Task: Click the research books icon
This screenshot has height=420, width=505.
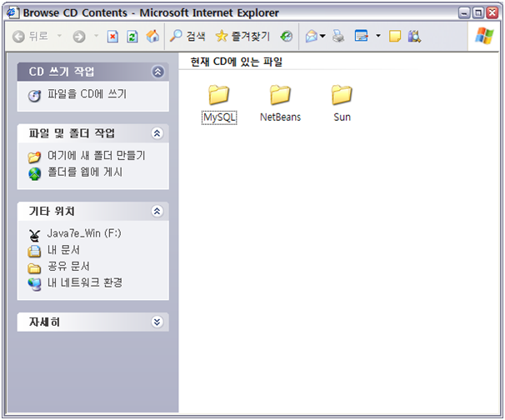Action: (414, 37)
